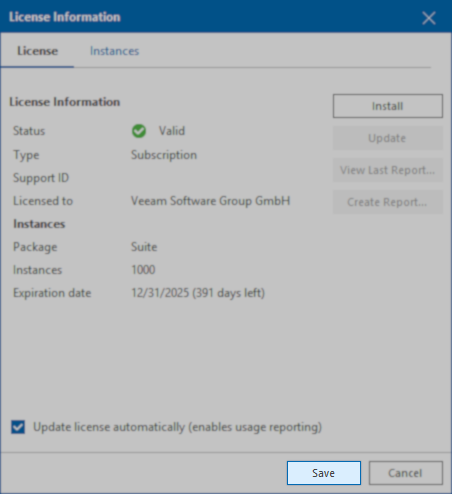Click the 'License Information' section heading
Viewport: 452px width, 494px height.
65,102
